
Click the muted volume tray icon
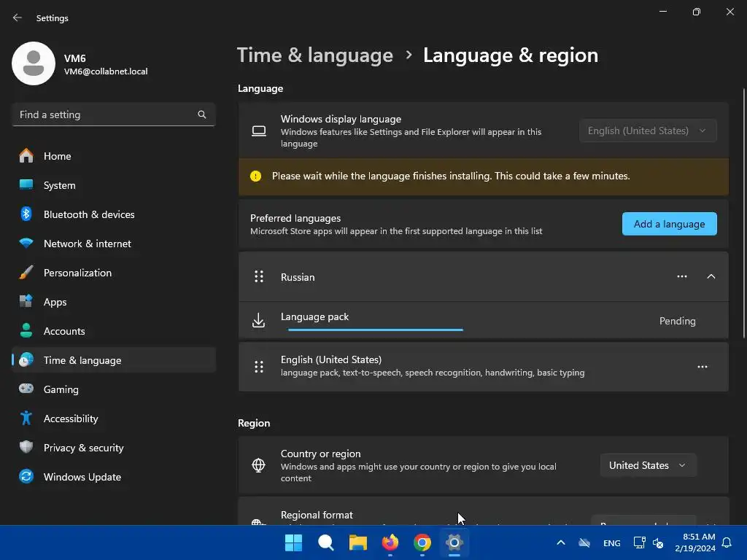coord(658,542)
